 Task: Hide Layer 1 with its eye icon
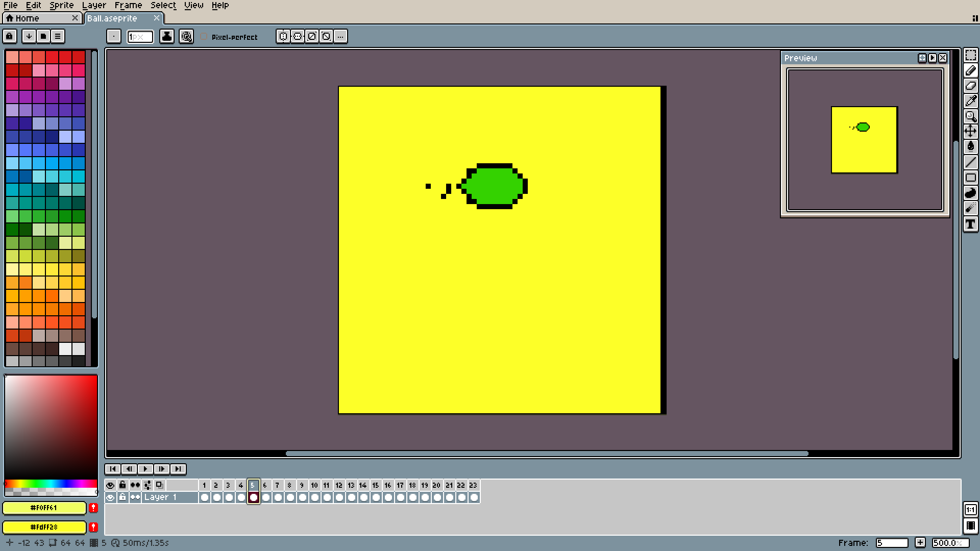(110, 497)
